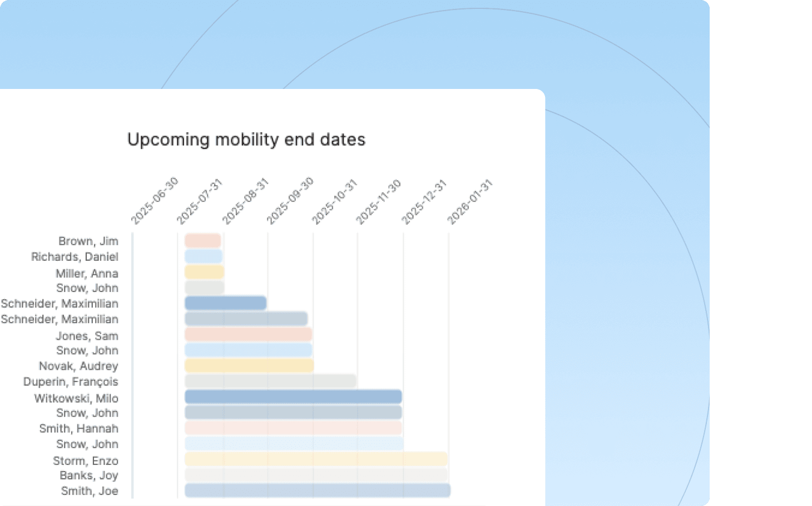The height and width of the screenshot is (506, 812).
Task: Click the pink bar for Brown, Jim
Action: click(203, 241)
